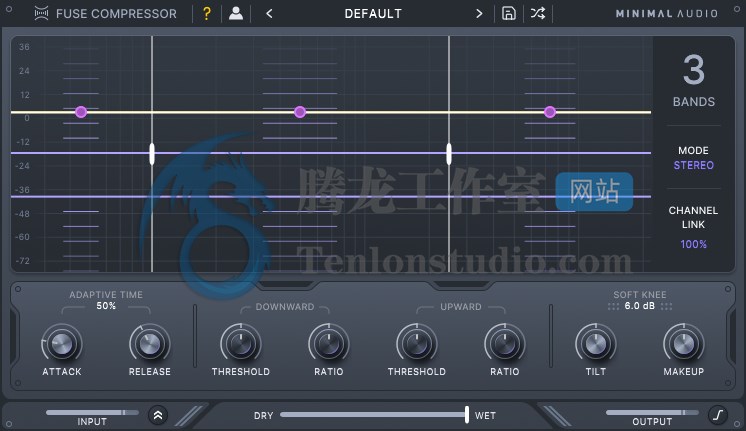The height and width of the screenshot is (431, 746).
Task: Go to the next preset arrow
Action: point(479,14)
